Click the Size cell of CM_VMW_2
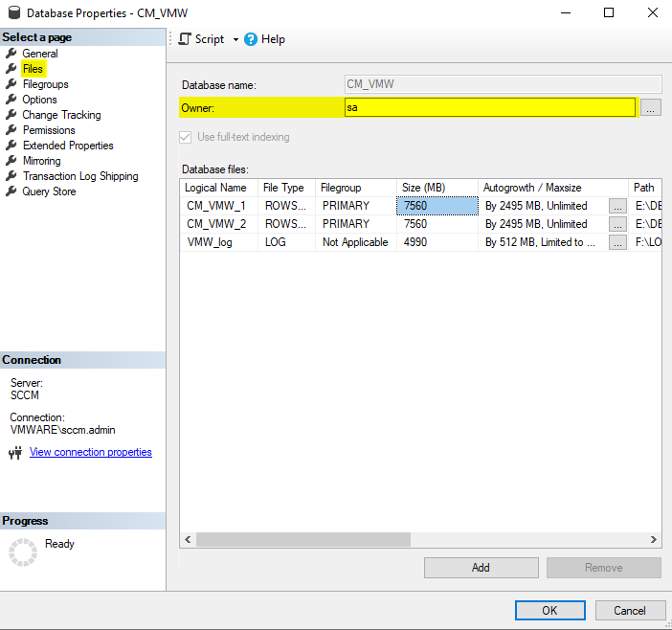 point(437,224)
